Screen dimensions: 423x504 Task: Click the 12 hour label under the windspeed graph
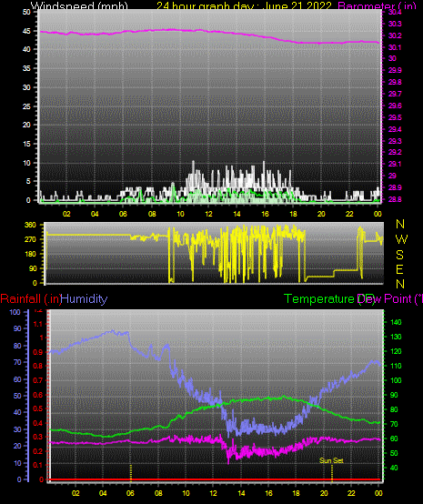point(208,214)
